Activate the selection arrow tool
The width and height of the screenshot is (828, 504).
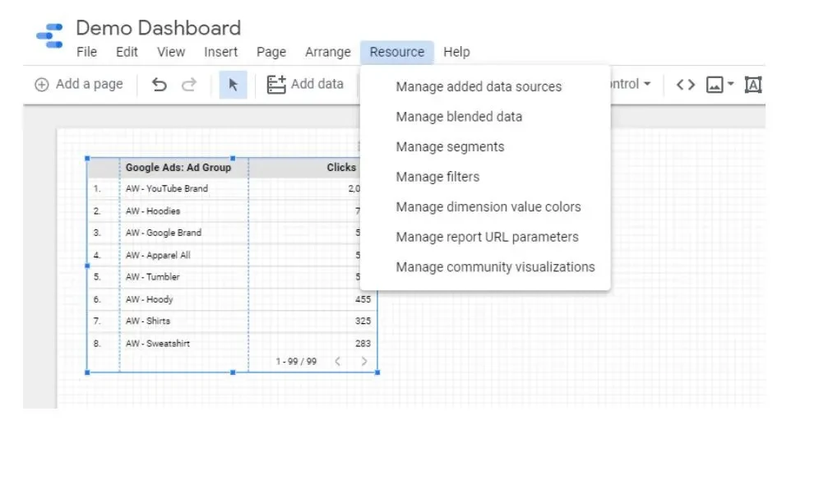pos(233,84)
